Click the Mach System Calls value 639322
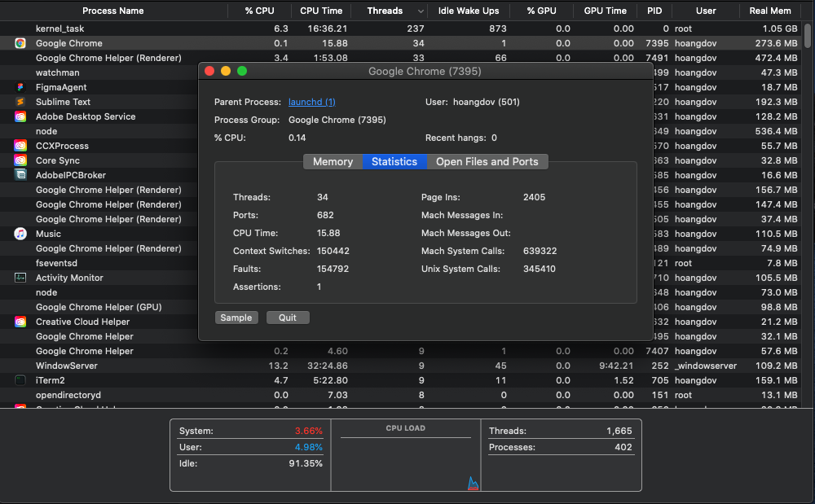 coord(540,251)
